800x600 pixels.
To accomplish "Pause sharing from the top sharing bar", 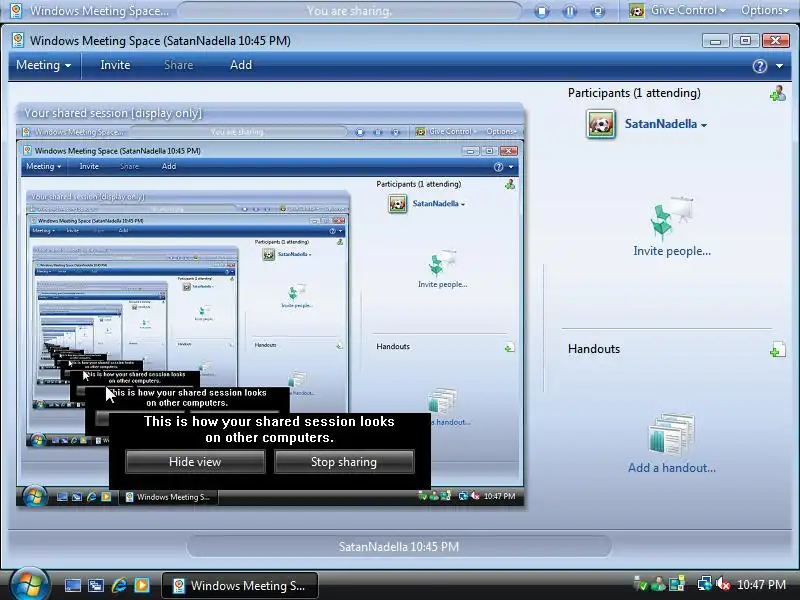I will pyautogui.click(x=569, y=11).
